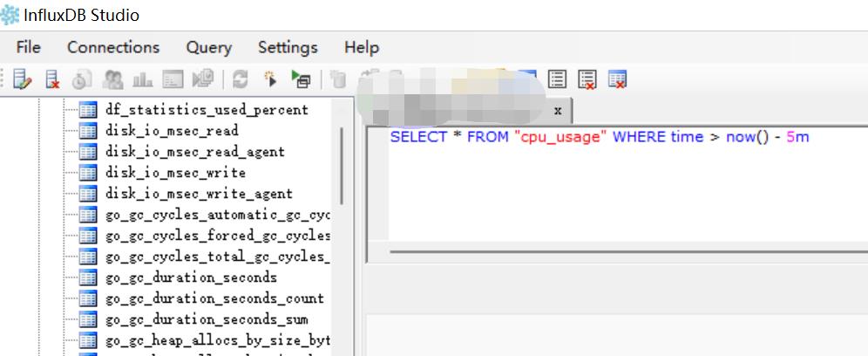The image size is (868, 356).
Task: Select go_gc_cycles_total_gc_cycles_ measurement
Action: pyautogui.click(x=218, y=257)
